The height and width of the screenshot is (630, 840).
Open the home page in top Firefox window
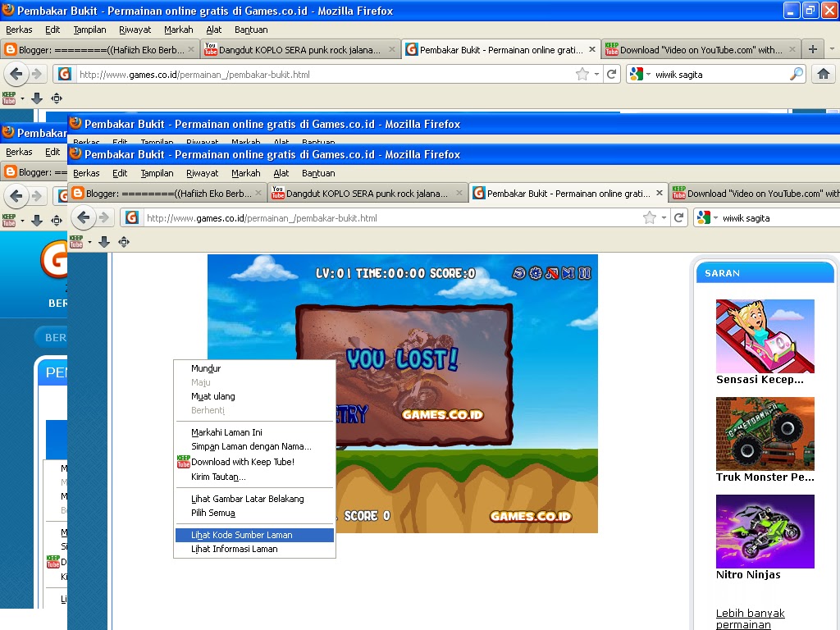(824, 74)
